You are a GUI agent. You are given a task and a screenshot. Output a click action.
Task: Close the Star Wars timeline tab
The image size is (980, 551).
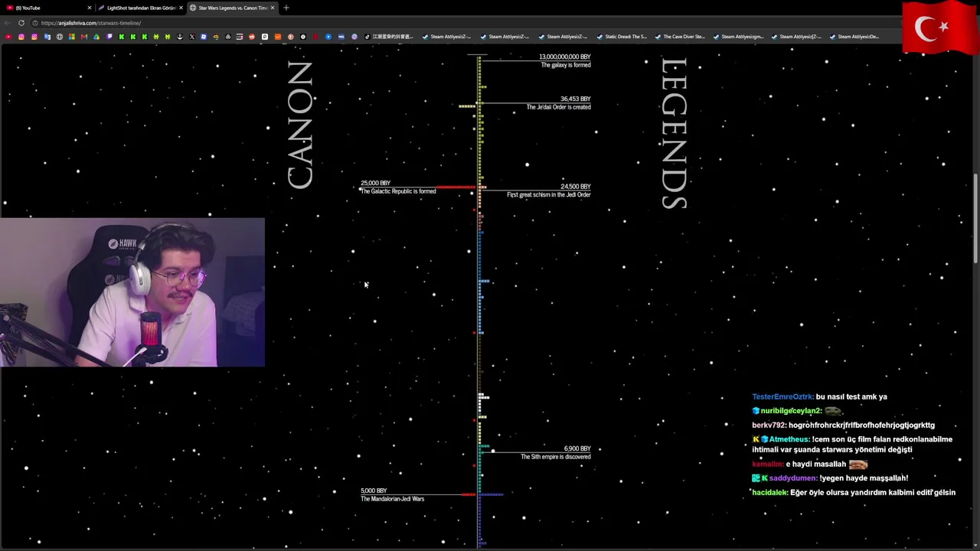click(x=272, y=8)
